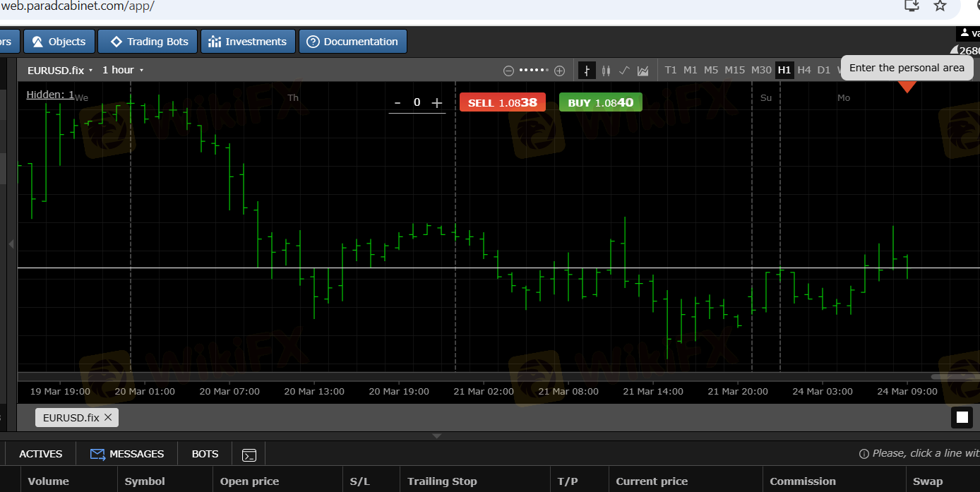The width and height of the screenshot is (980, 492).
Task: Zoom out the chart with minus icon
Action: pyautogui.click(x=508, y=71)
